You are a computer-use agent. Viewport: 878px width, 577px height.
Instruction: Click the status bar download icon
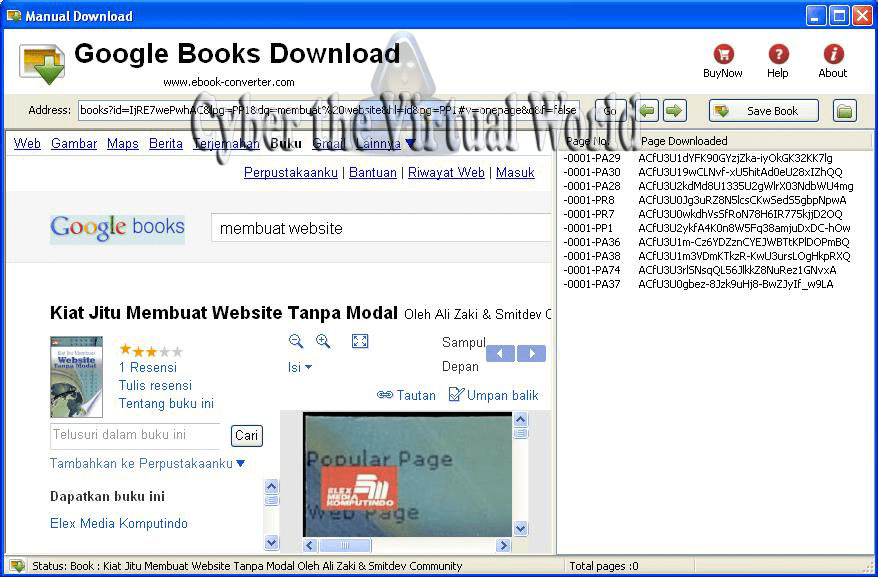pyautogui.click(x=17, y=566)
